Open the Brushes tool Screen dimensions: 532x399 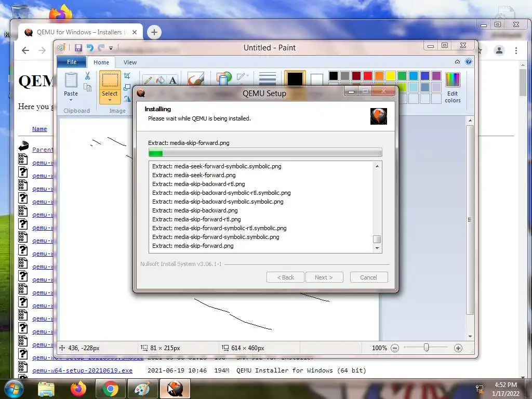coord(196,79)
